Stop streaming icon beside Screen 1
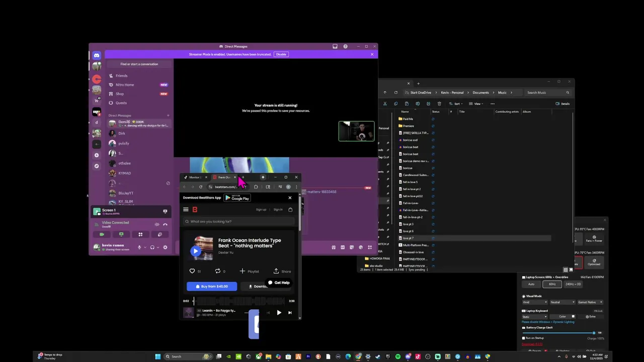Viewport: 644px width, 362px height. click(165, 211)
